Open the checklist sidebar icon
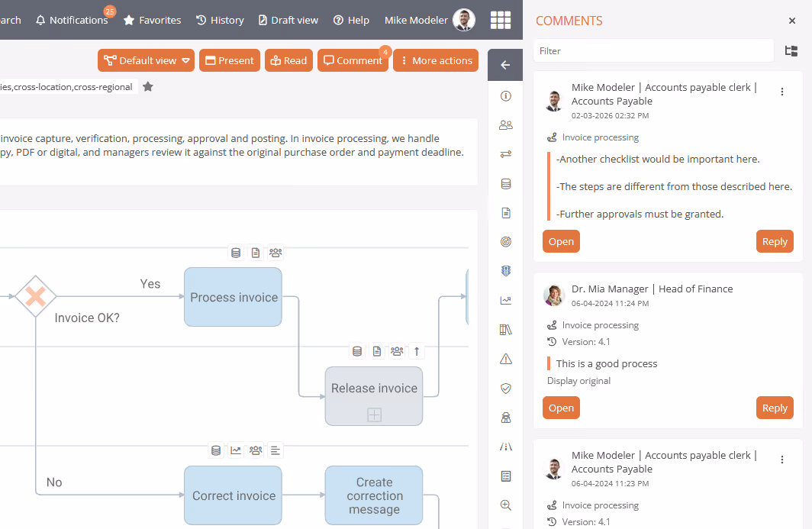 point(506,476)
